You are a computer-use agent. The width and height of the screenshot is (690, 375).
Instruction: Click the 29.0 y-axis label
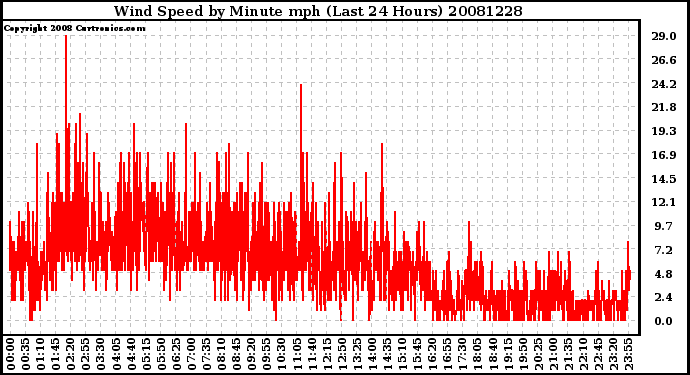(664, 36)
